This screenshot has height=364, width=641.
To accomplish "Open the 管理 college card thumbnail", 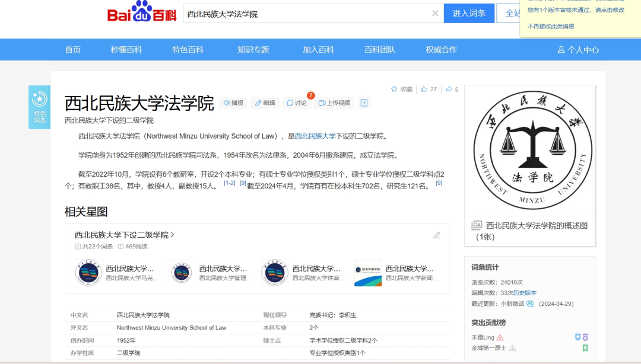I will 182,273.
